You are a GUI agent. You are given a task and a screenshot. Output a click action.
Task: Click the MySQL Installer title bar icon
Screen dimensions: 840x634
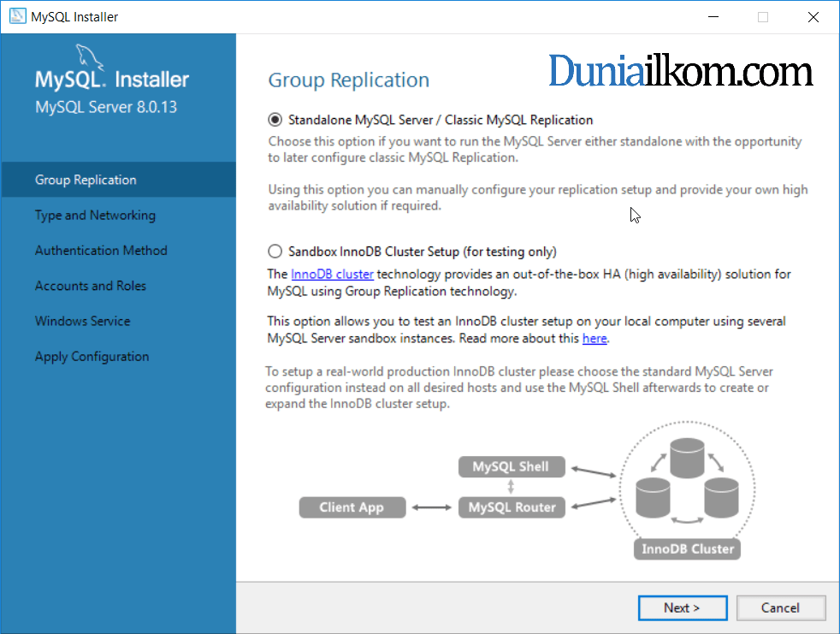(17, 16)
